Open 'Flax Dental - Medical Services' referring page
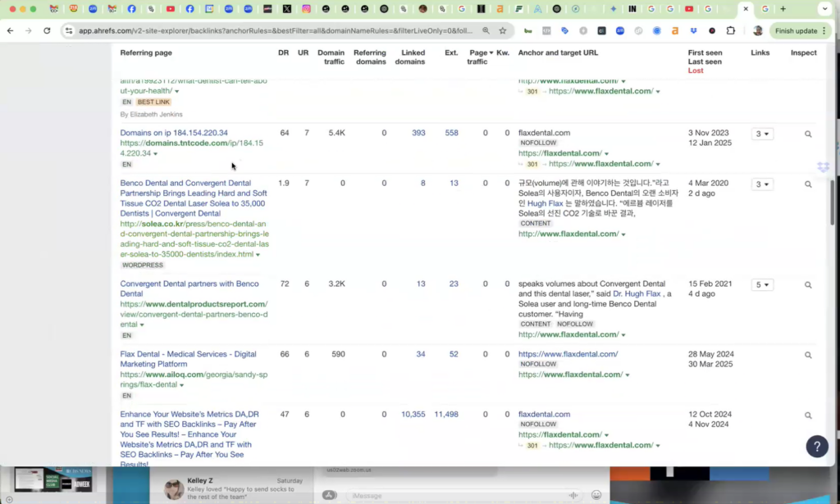The height and width of the screenshot is (504, 840). pyautogui.click(x=188, y=359)
